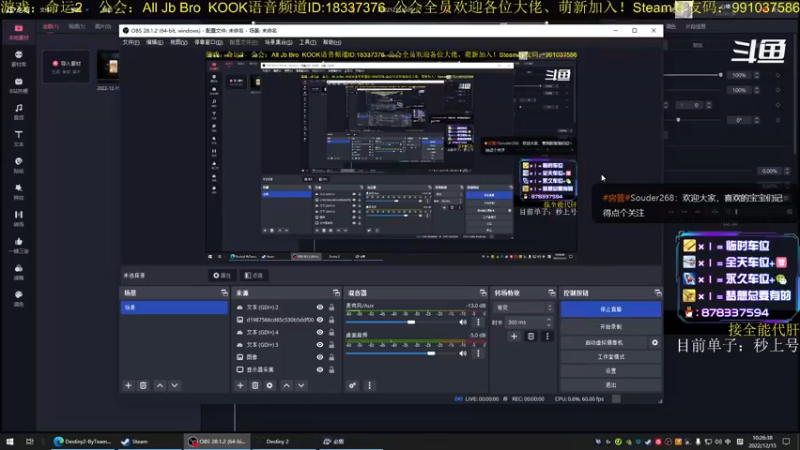Remove selected source using trash icon
Image resolution: width=800 pixels, height=450 pixels.
pyautogui.click(x=255, y=385)
